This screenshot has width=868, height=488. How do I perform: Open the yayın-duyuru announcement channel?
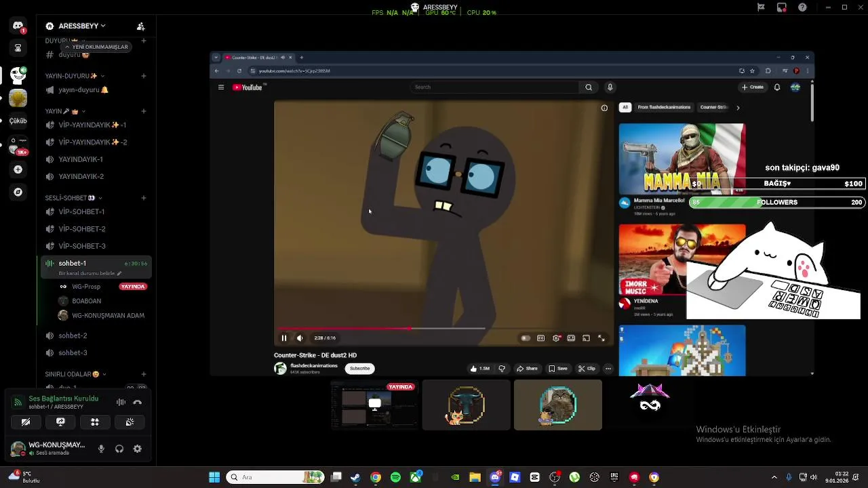point(95,89)
